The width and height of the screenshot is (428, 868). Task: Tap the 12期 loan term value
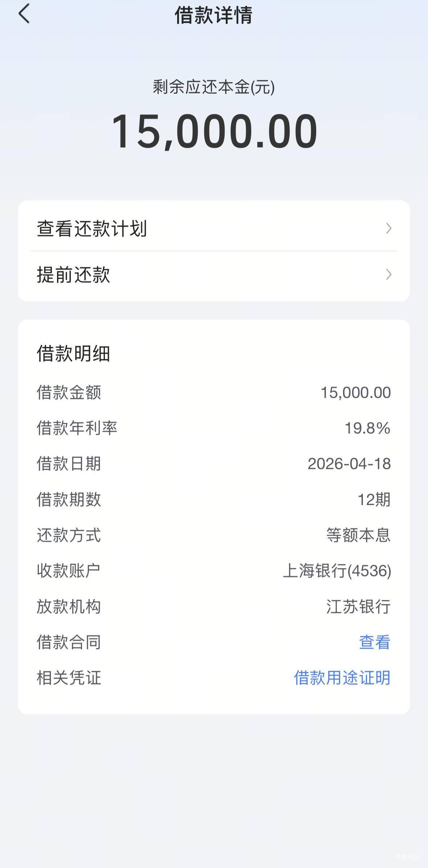click(374, 500)
